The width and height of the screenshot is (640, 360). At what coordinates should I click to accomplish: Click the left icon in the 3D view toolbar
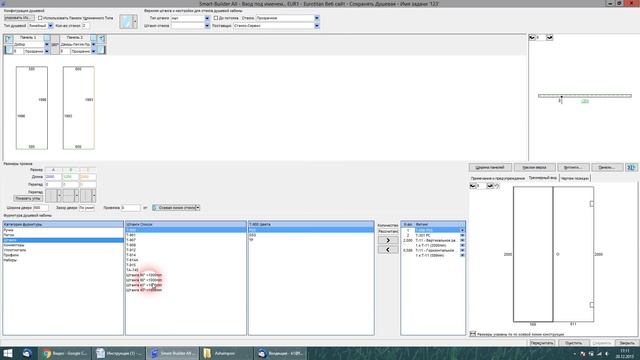pyautogui.click(x=473, y=186)
